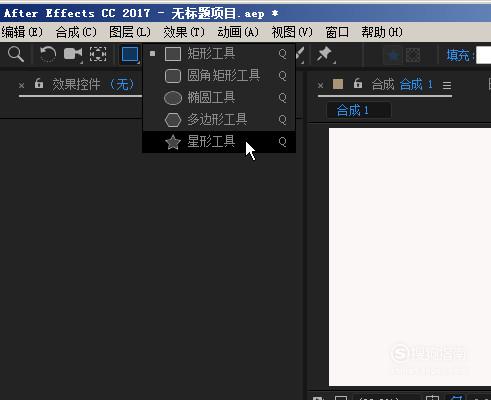Choose 星形工具 from the shape flyout
Viewport: 491px width, 400px height.
click(219, 142)
